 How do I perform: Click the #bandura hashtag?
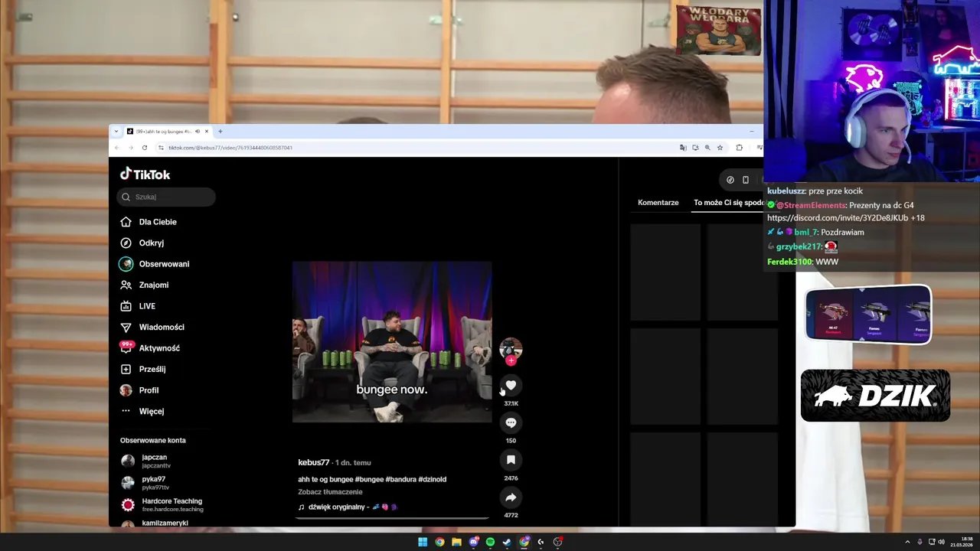pos(401,480)
